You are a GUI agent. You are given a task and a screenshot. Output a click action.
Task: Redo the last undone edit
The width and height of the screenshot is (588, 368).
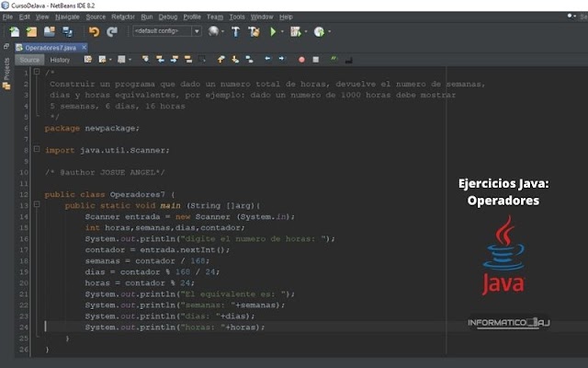112,32
